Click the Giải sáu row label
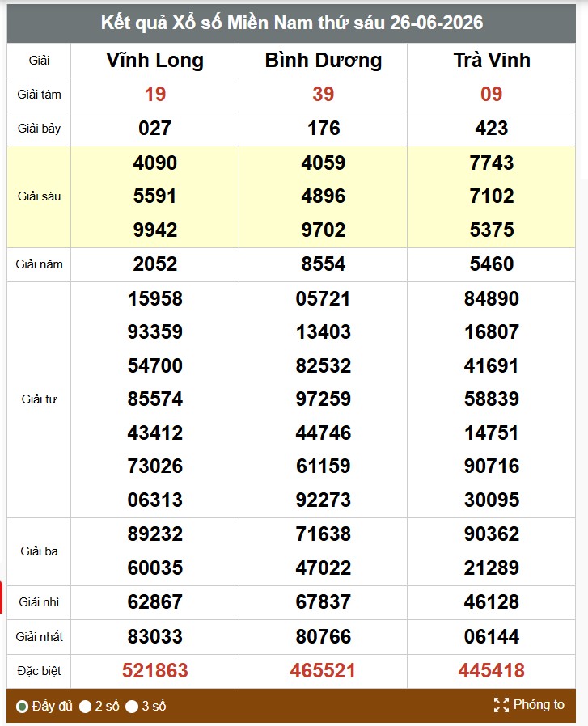Image resolution: width=588 pixels, height=726 pixels. [39, 196]
